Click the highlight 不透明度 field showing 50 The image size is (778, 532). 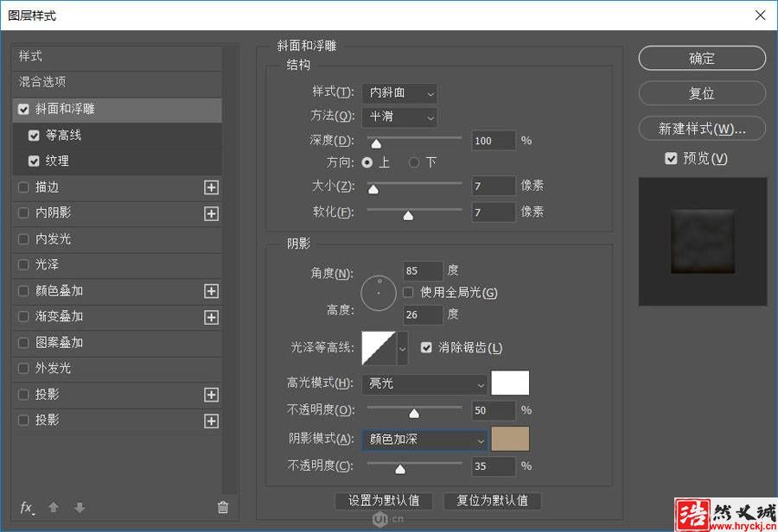(x=494, y=410)
